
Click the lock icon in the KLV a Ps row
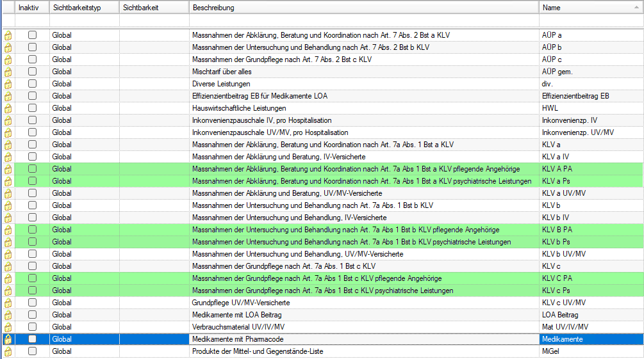coord(8,182)
